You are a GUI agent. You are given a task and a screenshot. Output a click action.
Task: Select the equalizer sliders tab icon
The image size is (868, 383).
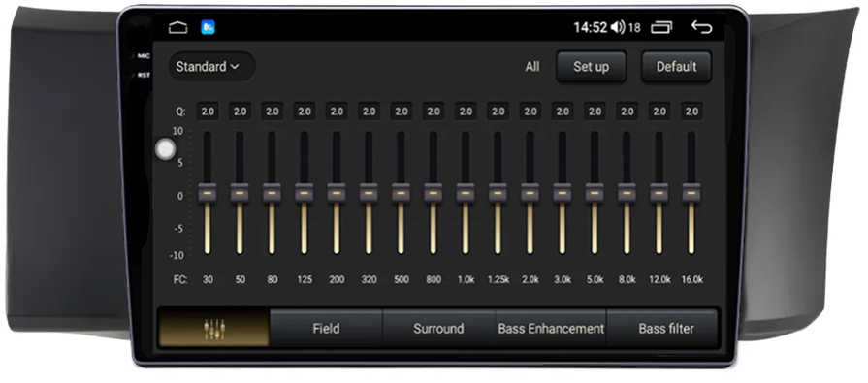click(x=214, y=328)
